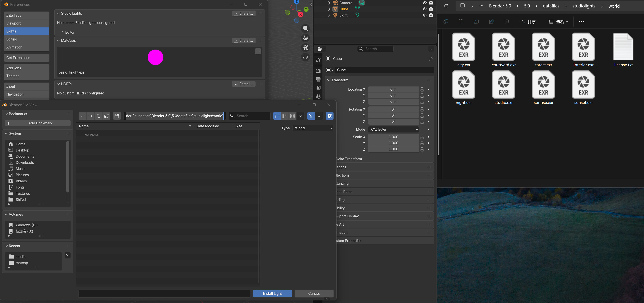Switch file browser to thumbnail display mode
This screenshot has height=303, width=644.
click(293, 116)
